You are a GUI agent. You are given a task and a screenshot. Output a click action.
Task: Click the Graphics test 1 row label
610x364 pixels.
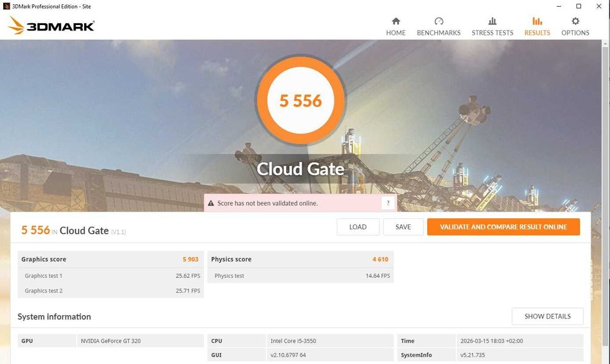pos(43,276)
